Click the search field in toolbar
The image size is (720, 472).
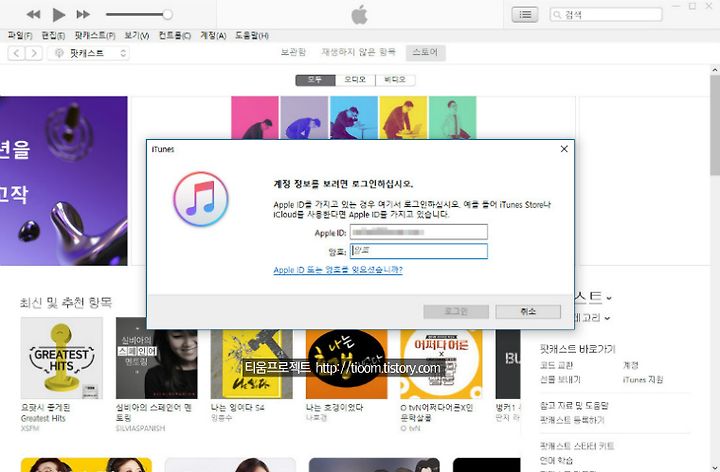(x=606, y=15)
